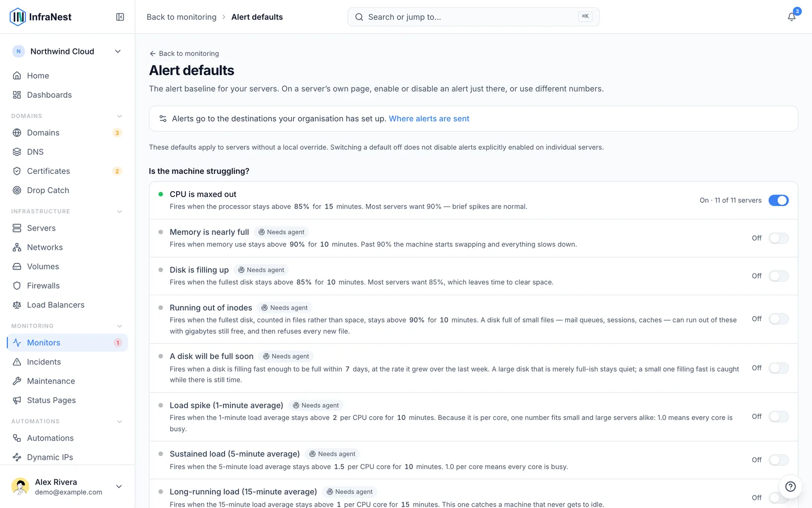Click the Back to monitoring link above the heading
Image resolution: width=812 pixels, height=508 pixels.
point(184,53)
